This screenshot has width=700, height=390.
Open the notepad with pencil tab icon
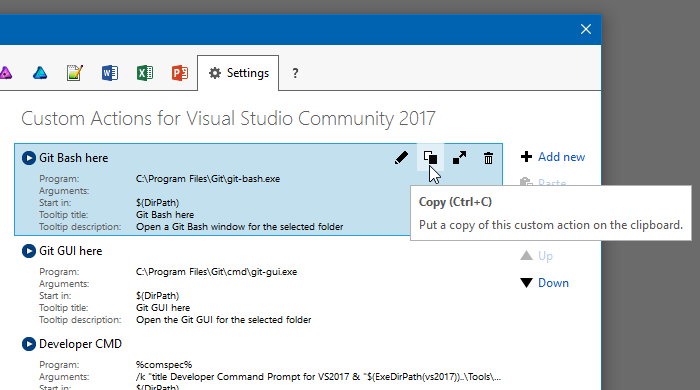75,73
